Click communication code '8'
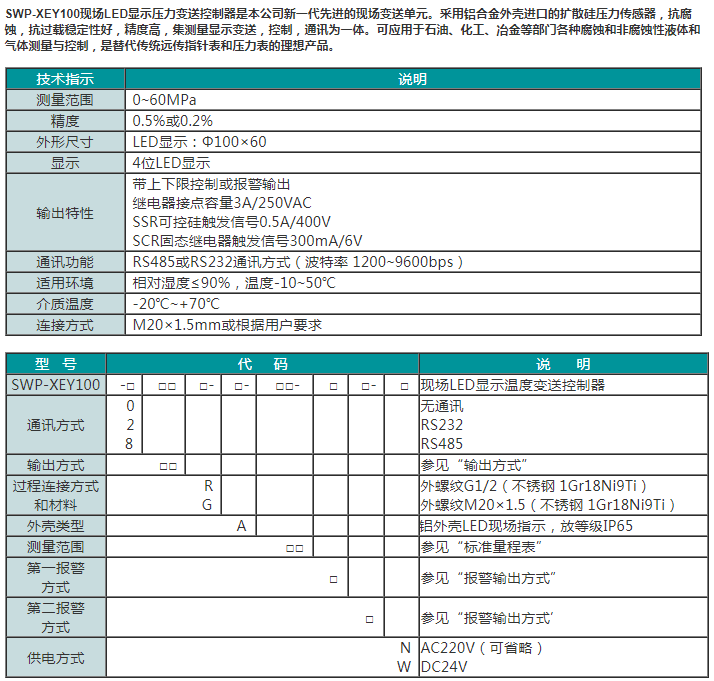The width and height of the screenshot is (714, 681). 129,443
